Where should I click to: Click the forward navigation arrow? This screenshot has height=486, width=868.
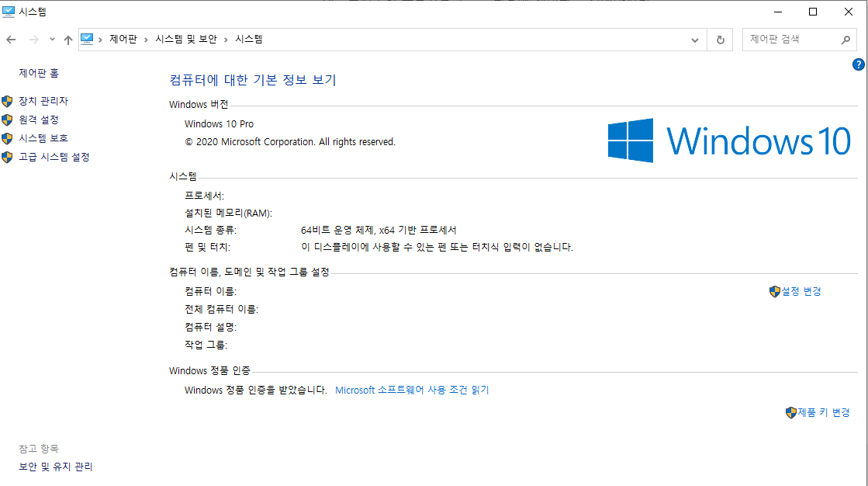click(34, 40)
